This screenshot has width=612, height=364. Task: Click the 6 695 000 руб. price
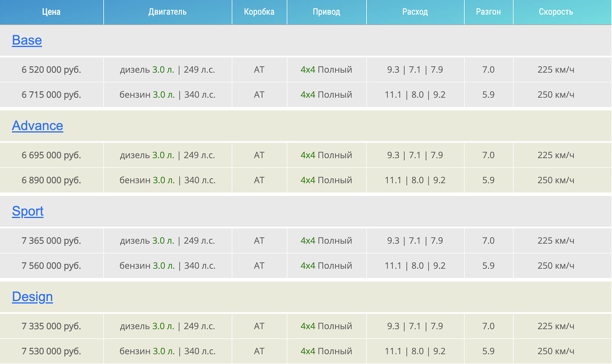point(51,155)
